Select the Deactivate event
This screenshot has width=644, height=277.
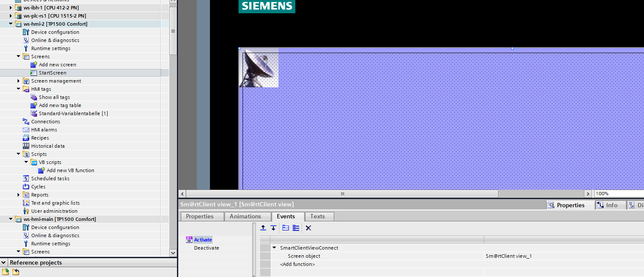click(x=206, y=248)
